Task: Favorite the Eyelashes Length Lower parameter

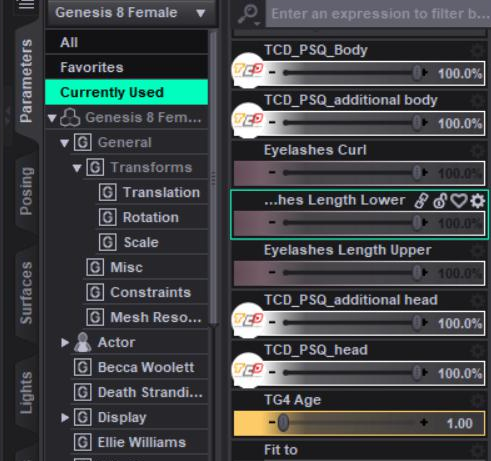Action: point(459,201)
